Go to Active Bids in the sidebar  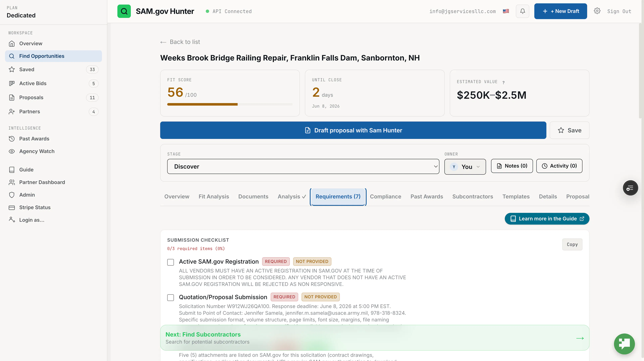click(x=53, y=83)
